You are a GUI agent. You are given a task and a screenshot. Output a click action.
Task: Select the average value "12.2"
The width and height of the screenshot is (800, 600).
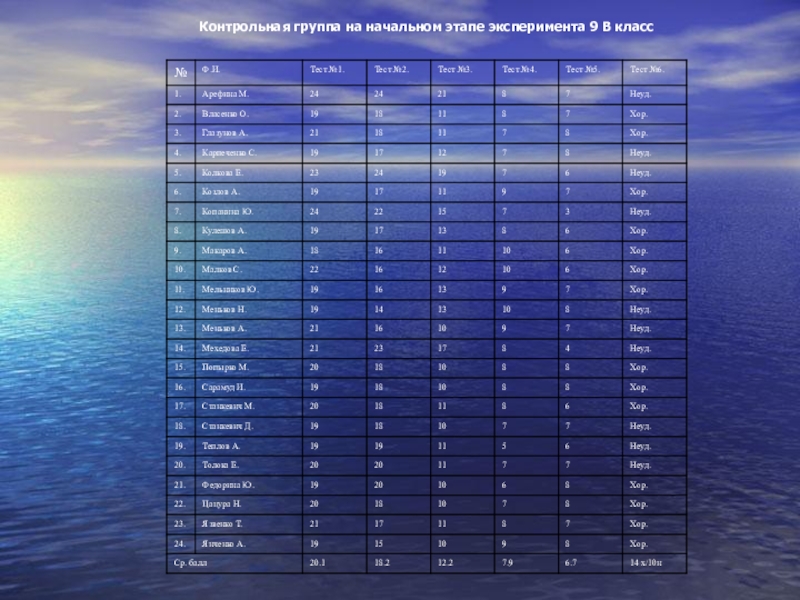445,563
